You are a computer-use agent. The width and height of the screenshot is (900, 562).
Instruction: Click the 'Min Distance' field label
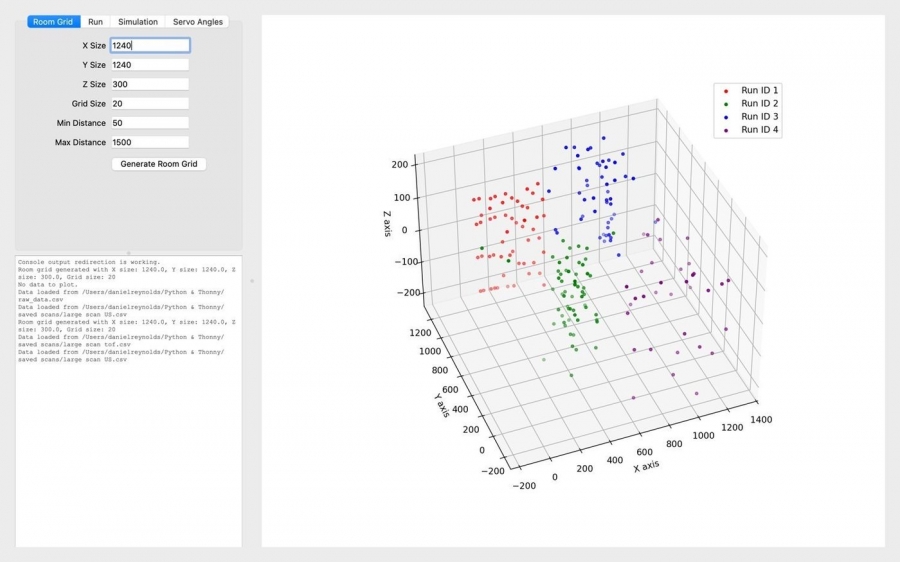coord(81,123)
